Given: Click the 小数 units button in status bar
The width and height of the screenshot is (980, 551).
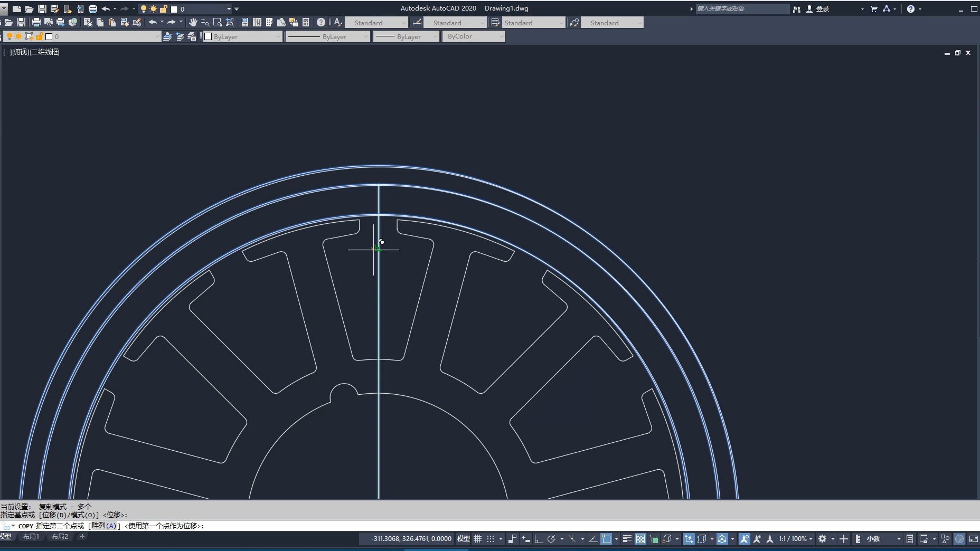Looking at the screenshot, I should [x=873, y=539].
